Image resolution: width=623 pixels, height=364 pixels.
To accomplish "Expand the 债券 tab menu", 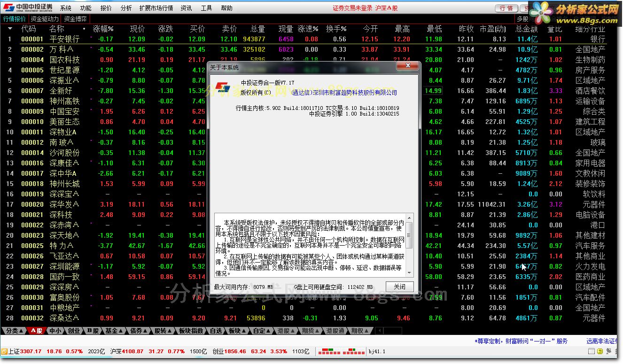I will (139, 331).
